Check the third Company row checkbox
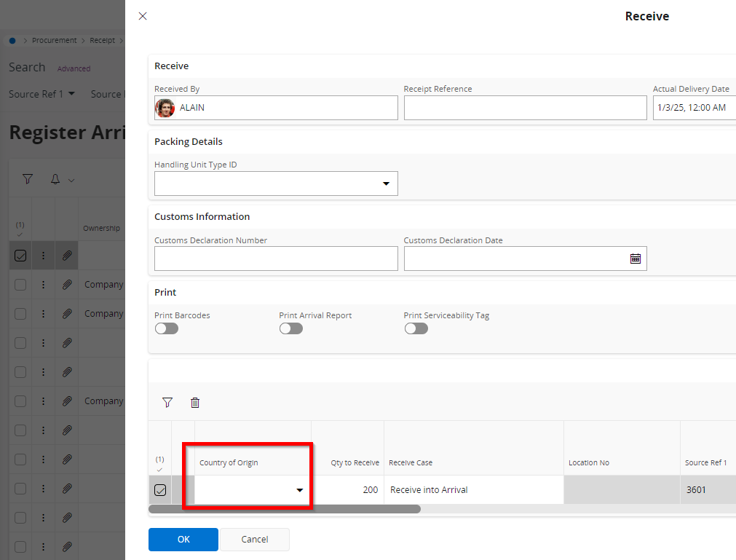 (20, 401)
